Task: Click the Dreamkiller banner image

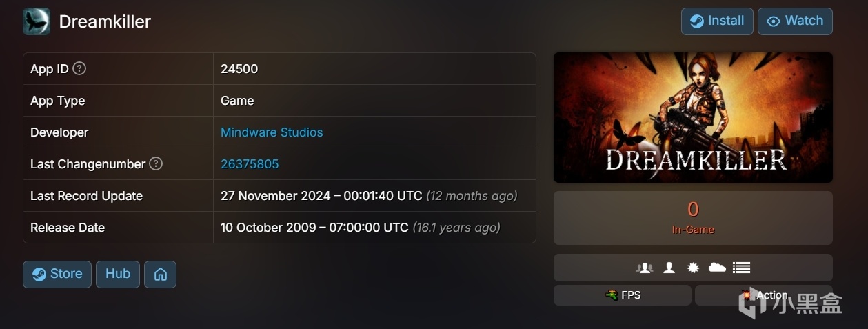Action: (x=693, y=117)
